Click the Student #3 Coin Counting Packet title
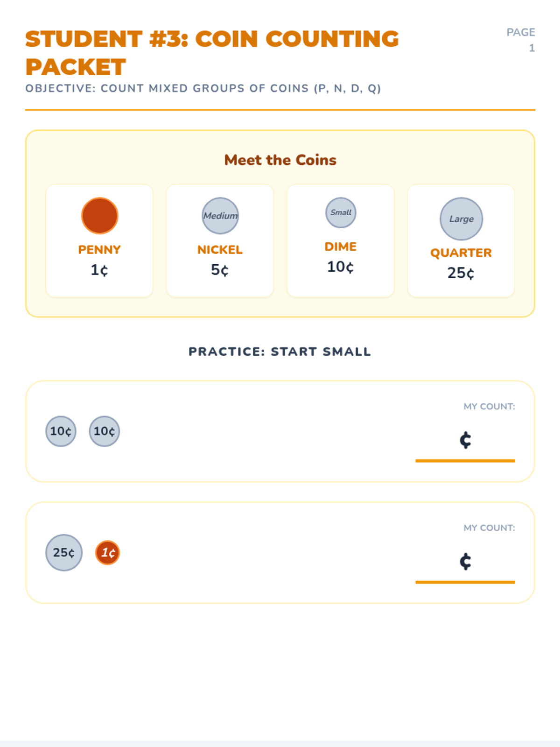The width and height of the screenshot is (560, 747). coord(212,53)
